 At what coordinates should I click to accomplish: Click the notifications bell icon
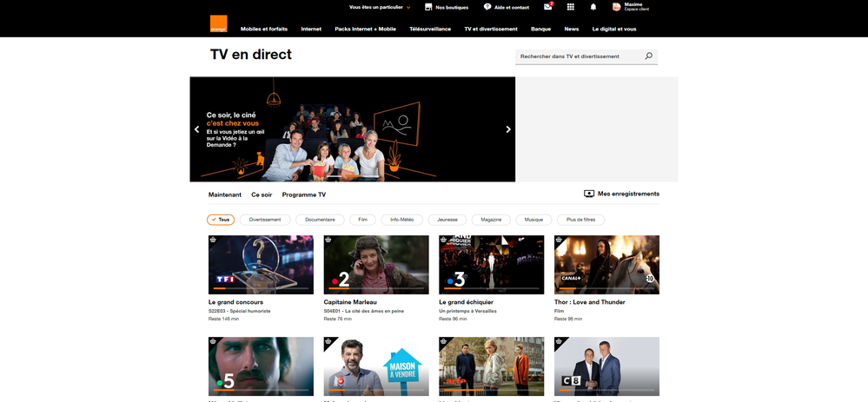[593, 7]
